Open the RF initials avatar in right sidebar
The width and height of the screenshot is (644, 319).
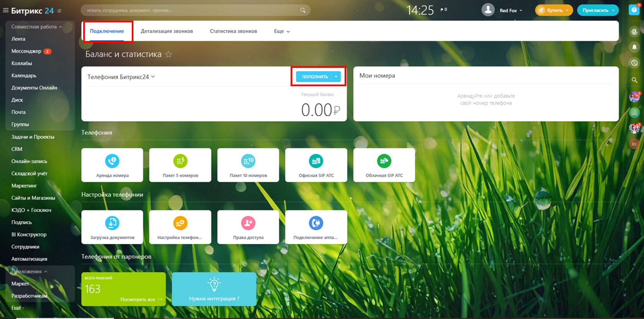tap(634, 144)
